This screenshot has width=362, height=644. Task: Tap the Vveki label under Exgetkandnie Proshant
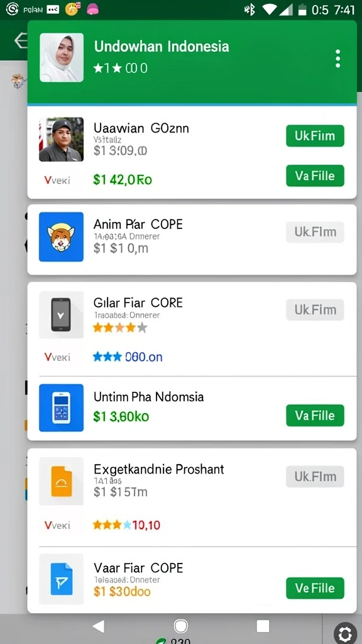[57, 525]
